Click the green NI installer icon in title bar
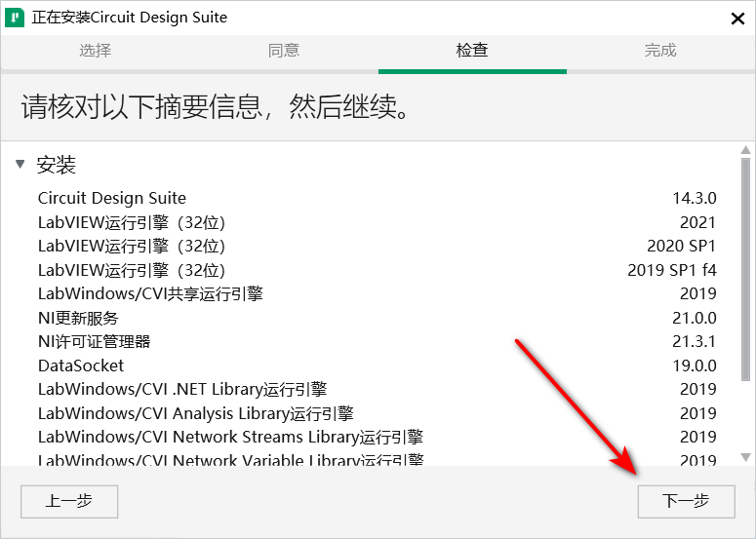The width and height of the screenshot is (756, 539). tap(15, 18)
